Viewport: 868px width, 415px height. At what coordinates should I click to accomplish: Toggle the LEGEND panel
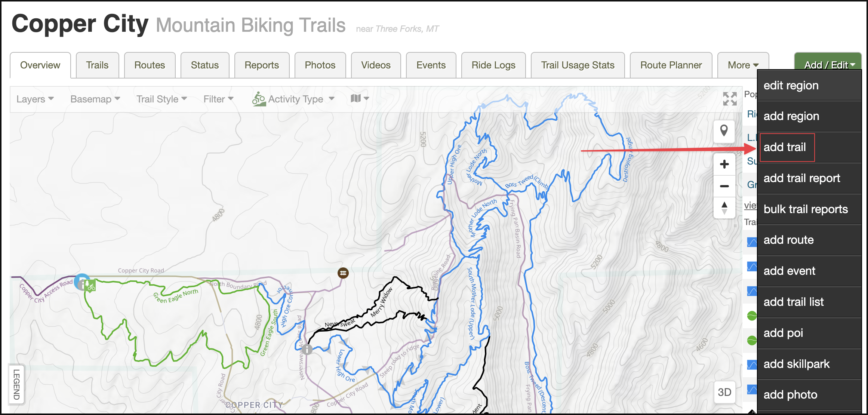[x=16, y=384]
